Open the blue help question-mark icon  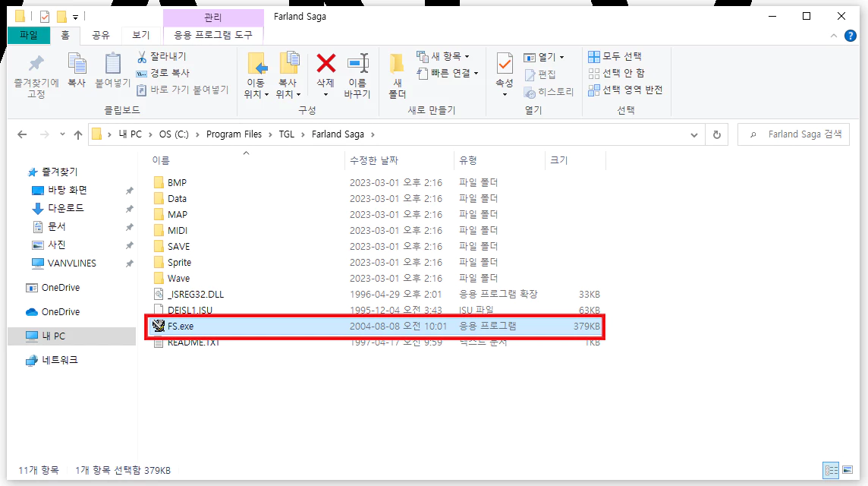coord(851,36)
